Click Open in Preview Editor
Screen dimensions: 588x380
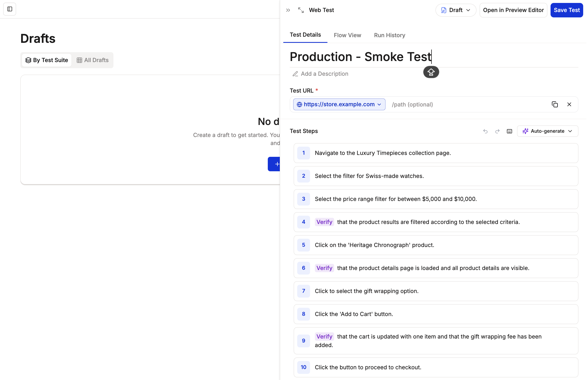click(x=513, y=10)
